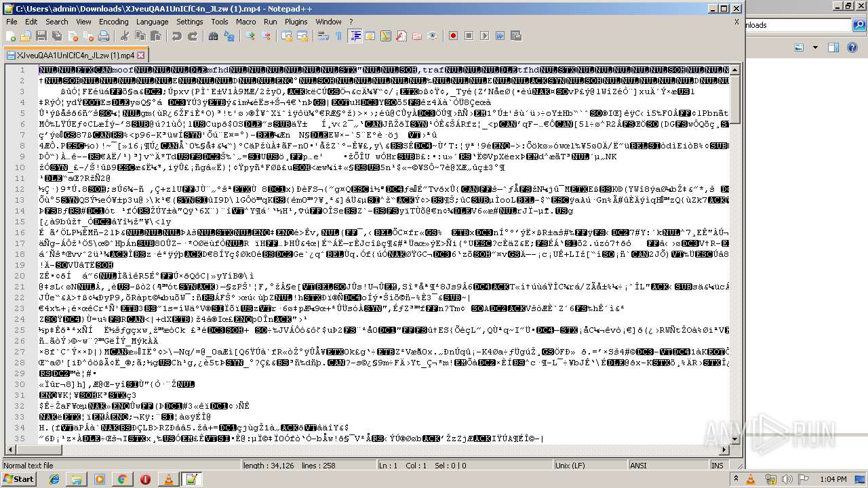This screenshot has width=868, height=488.
Task: Open the Function List toolbar icon
Action: coord(402,36)
